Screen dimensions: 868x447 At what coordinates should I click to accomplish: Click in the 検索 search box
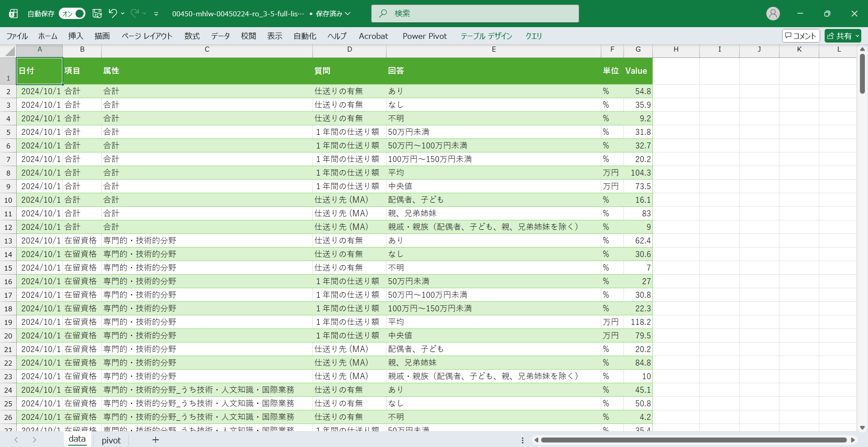coord(475,14)
